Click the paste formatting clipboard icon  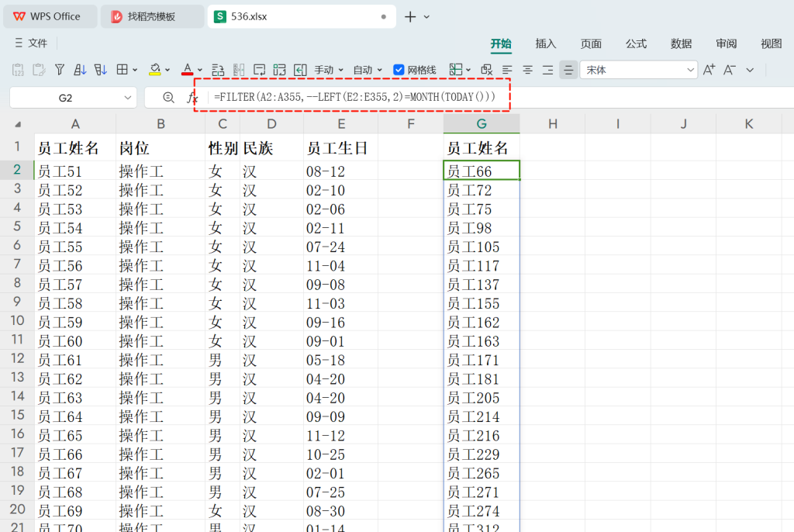(x=39, y=70)
